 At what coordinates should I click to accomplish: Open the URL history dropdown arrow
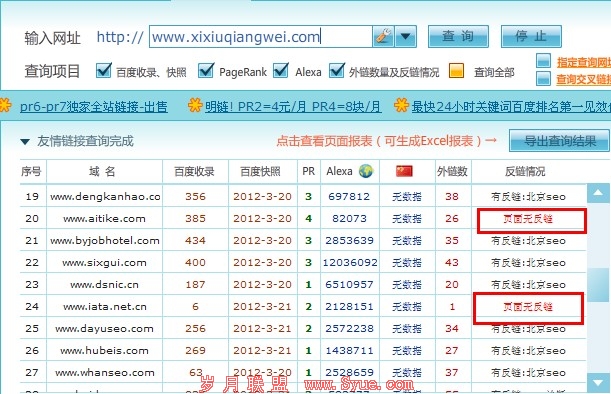(x=406, y=37)
